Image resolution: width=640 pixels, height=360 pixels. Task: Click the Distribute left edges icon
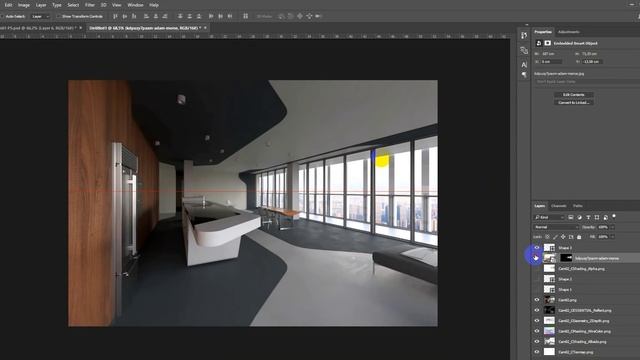211,16
